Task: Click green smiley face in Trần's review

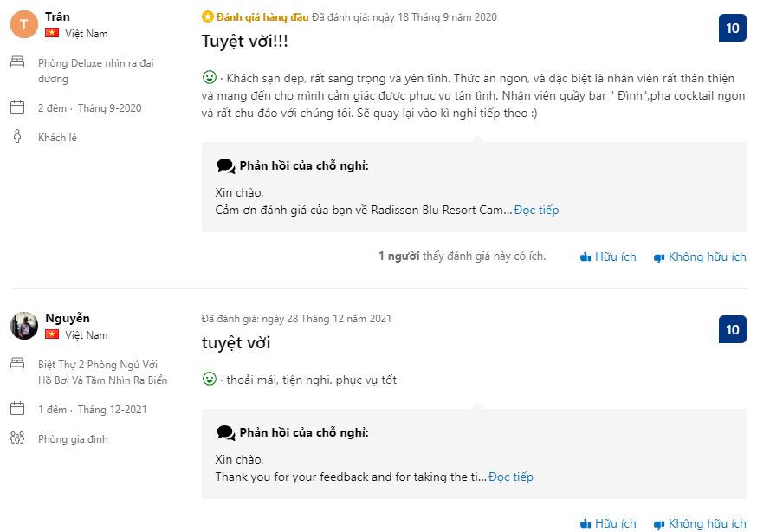Action: (x=209, y=76)
